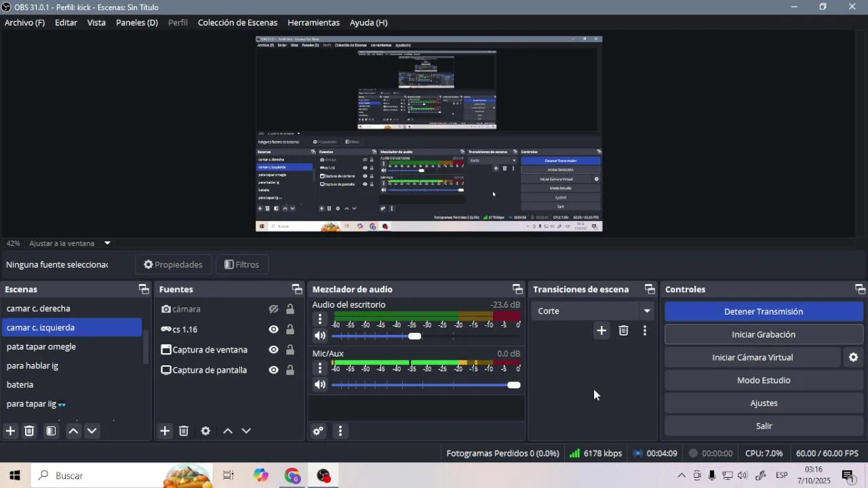868x488 pixels.
Task: Hide Captura de pantalla source
Action: [x=273, y=370]
